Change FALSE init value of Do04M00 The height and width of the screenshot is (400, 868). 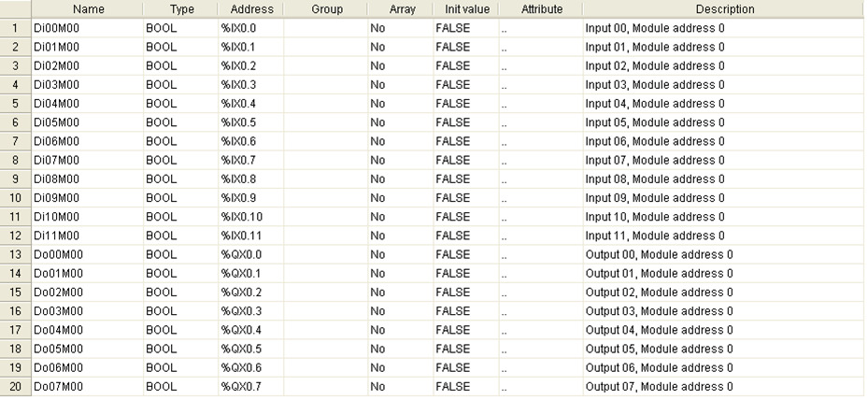(x=466, y=330)
